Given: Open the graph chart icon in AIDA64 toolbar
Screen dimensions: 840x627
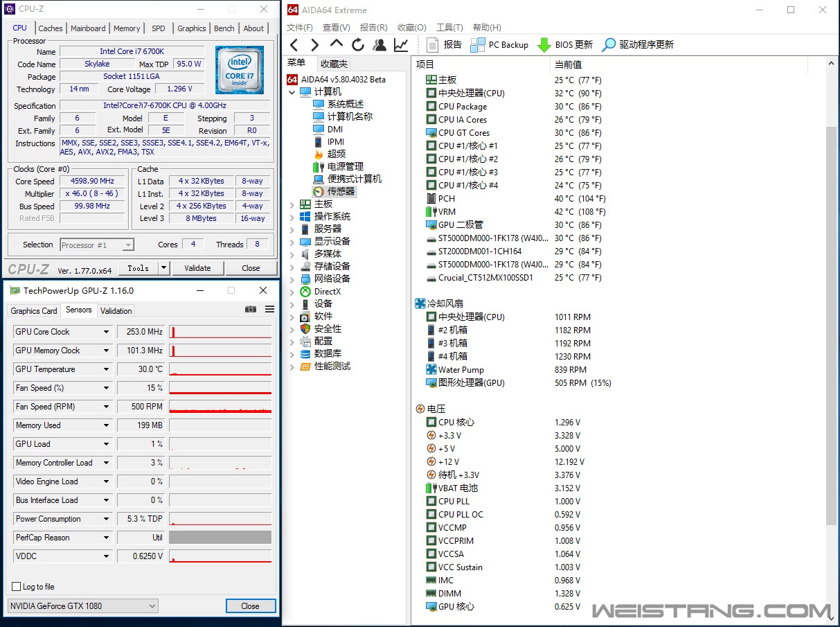Looking at the screenshot, I should click(x=401, y=45).
